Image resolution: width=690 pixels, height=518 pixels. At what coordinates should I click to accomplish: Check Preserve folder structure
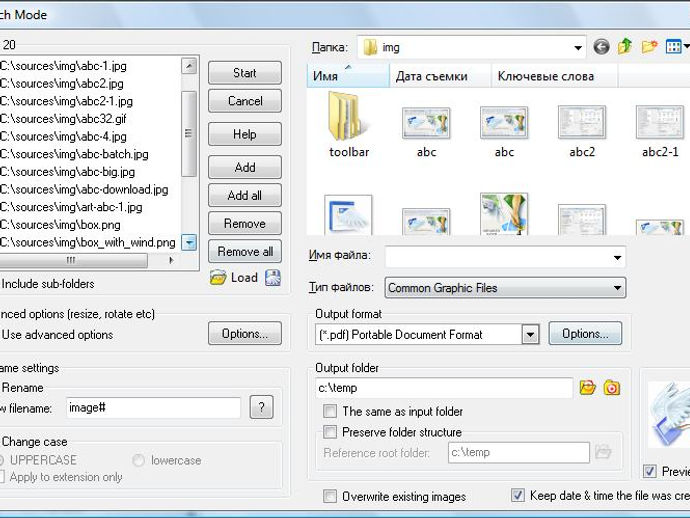tap(330, 432)
